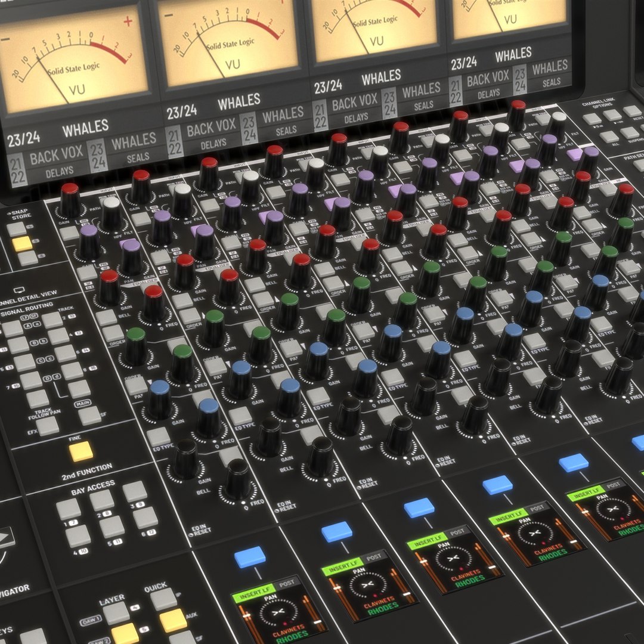Viewport: 644px width, 644px height.
Task: Toggle the yellow QUICK AUX key
Action: (174, 620)
